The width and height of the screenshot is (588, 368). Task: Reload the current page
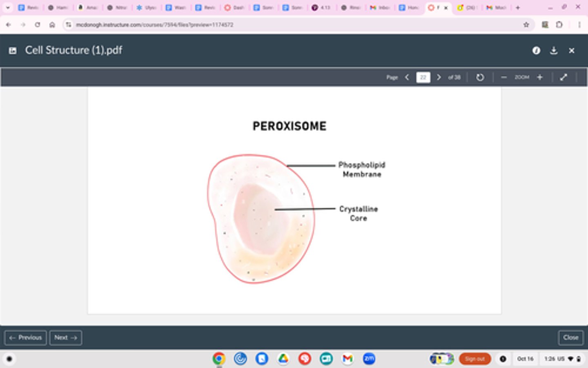click(38, 25)
